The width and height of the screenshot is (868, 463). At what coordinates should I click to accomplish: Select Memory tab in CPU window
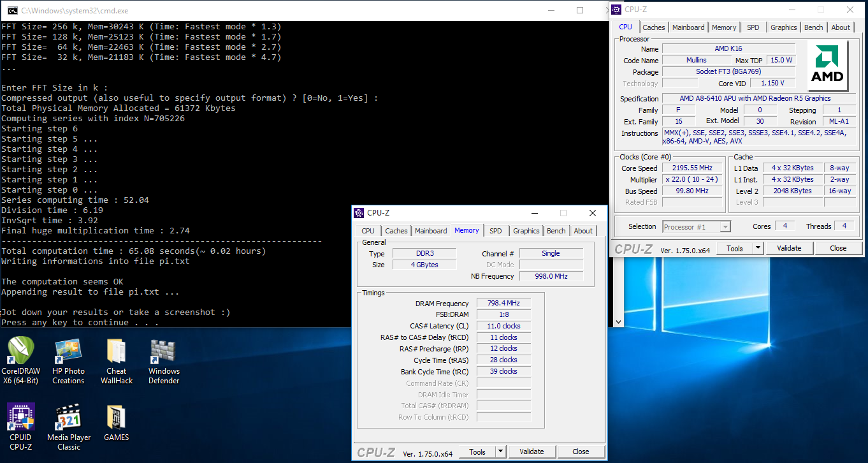tap(724, 27)
